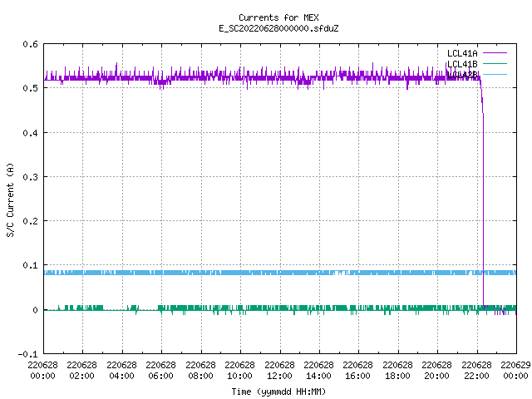Click the x-axis tick 220628 10:00

[239, 371]
